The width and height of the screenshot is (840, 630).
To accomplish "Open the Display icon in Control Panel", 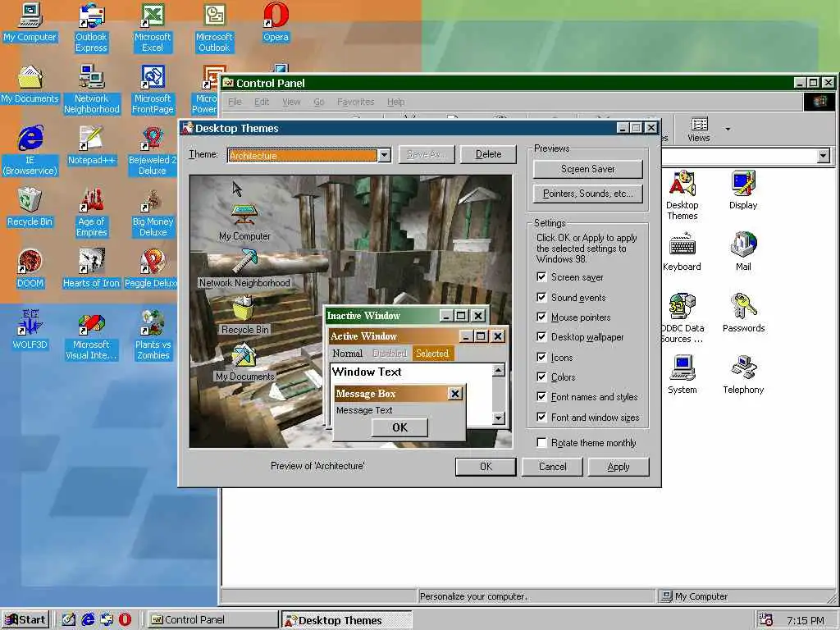I will [743, 190].
